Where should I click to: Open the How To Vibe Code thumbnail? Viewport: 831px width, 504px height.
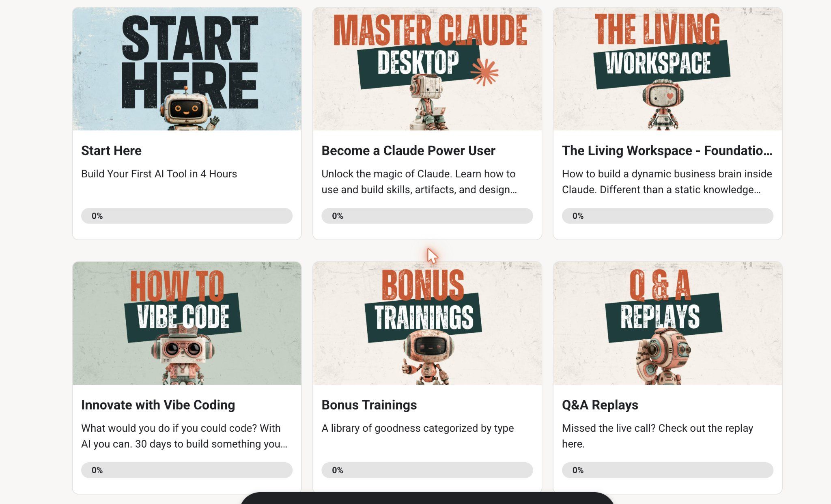pos(187,323)
